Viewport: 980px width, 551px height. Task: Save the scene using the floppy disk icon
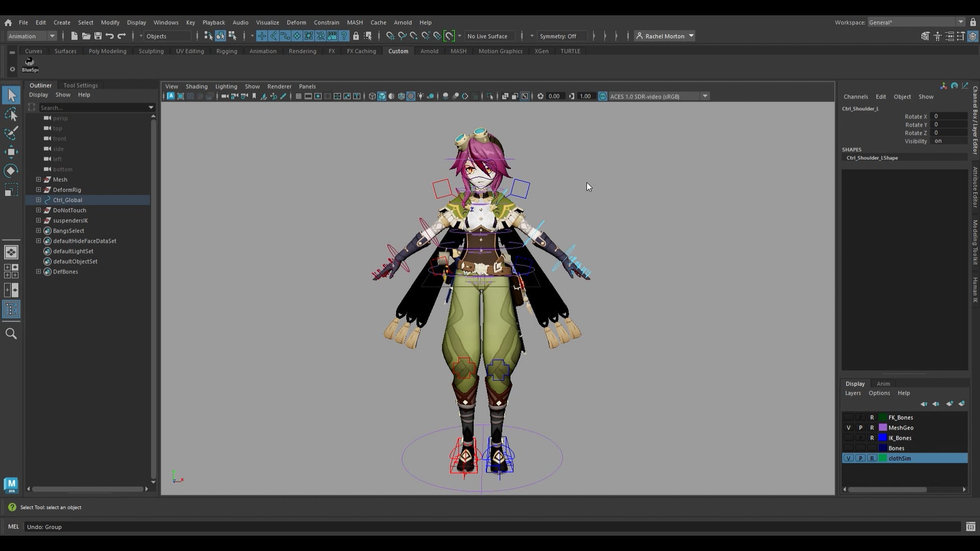(x=97, y=36)
